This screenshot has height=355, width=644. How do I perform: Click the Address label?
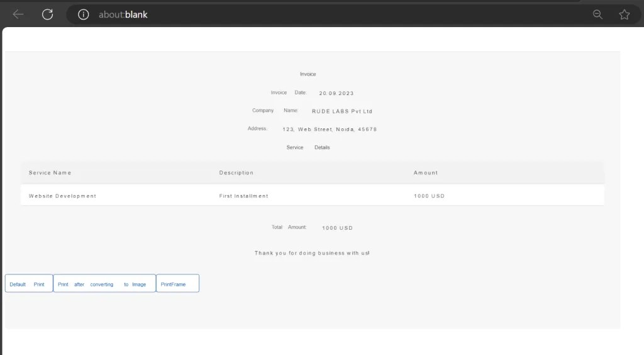(x=257, y=128)
